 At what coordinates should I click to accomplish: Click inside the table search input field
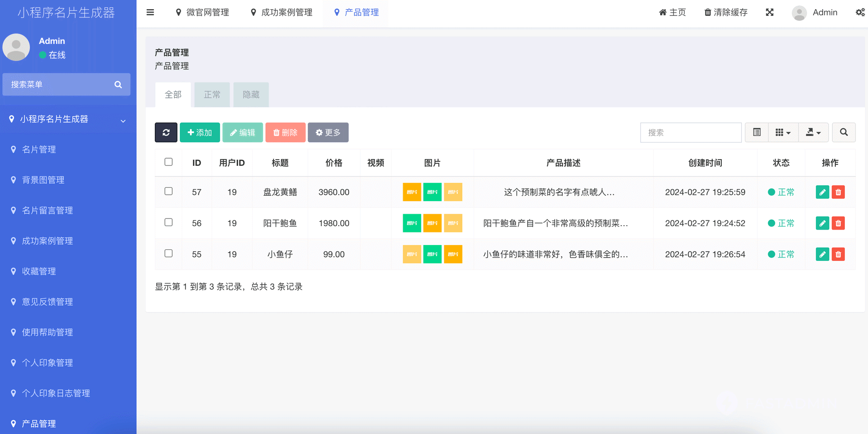point(691,132)
